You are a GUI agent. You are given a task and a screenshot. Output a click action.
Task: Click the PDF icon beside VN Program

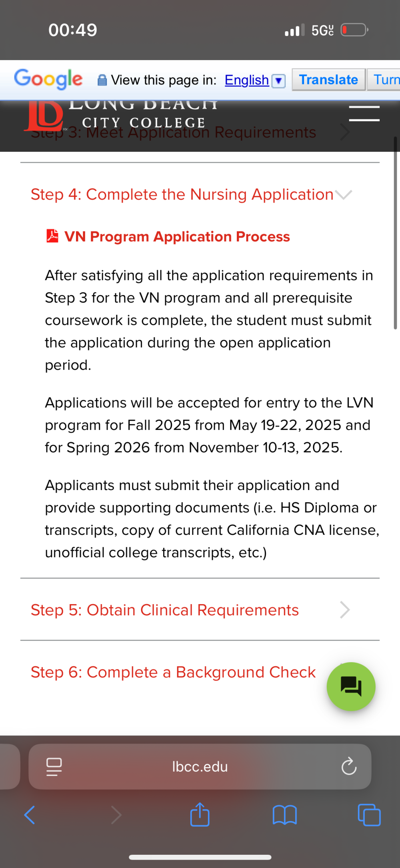(x=52, y=236)
